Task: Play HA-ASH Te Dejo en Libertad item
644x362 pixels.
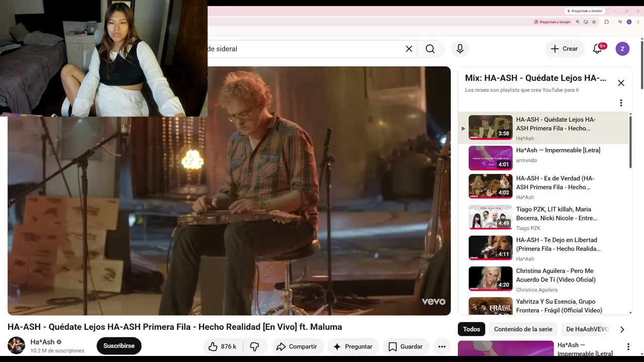Action: 543,248
